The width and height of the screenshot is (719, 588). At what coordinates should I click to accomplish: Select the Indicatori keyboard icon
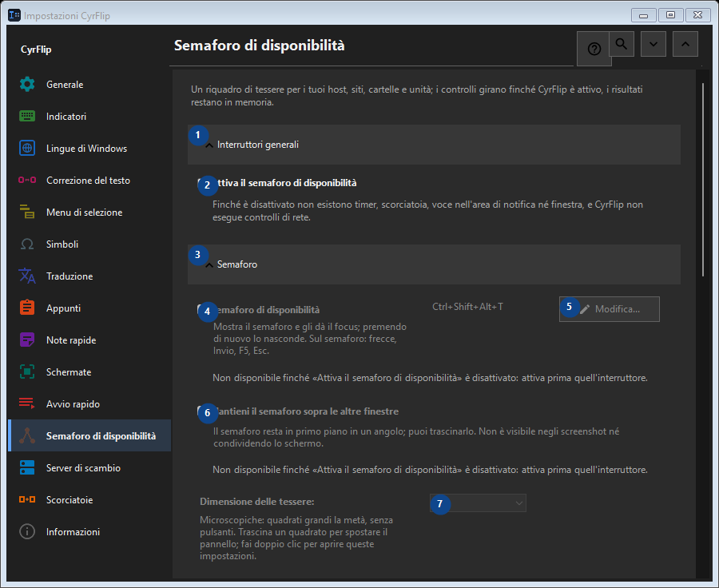27,116
